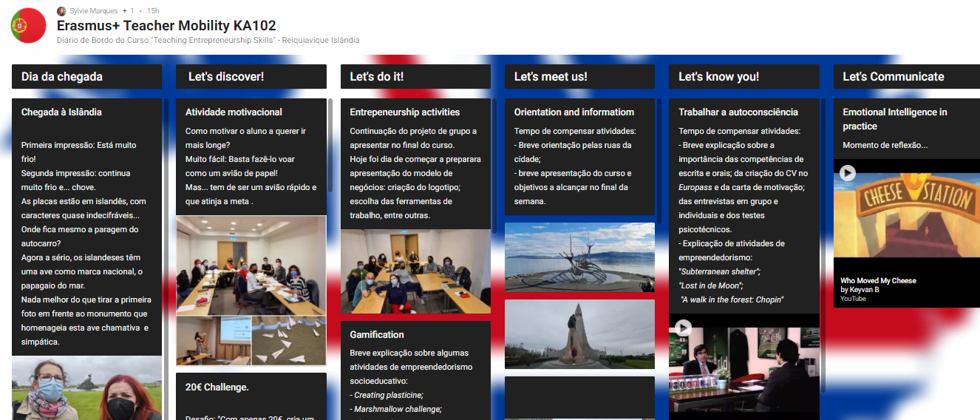View the classroom paper airplane photo collage
Viewport: 980px width, 420px height.
pos(251,291)
